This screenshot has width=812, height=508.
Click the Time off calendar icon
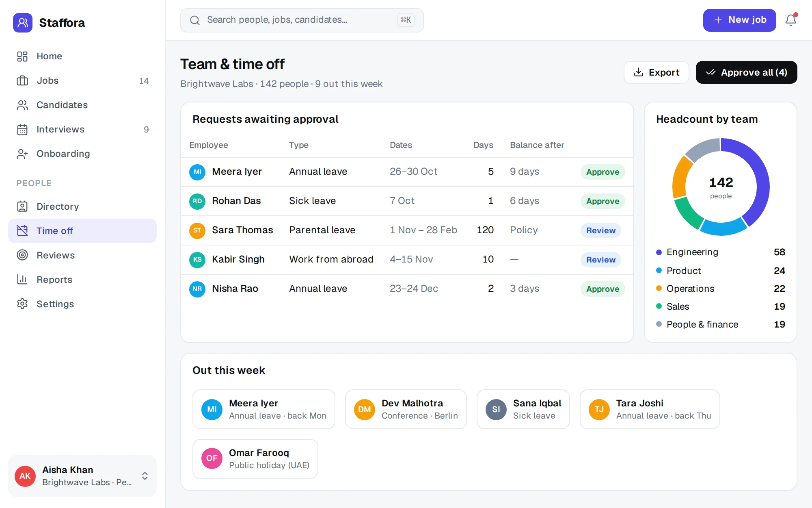tap(22, 231)
